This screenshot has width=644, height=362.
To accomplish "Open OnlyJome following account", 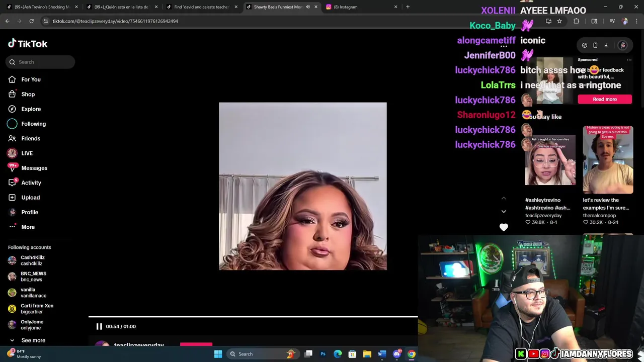I will pos(32,325).
